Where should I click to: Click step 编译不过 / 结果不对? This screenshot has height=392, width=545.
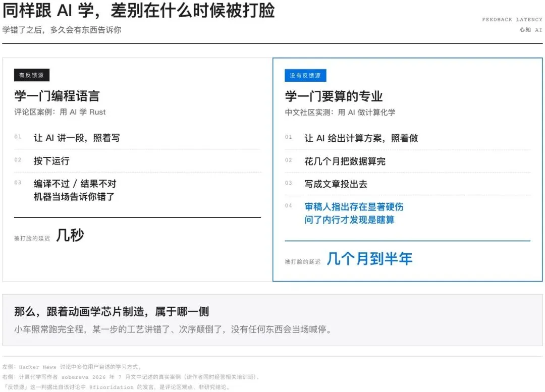pos(75,184)
